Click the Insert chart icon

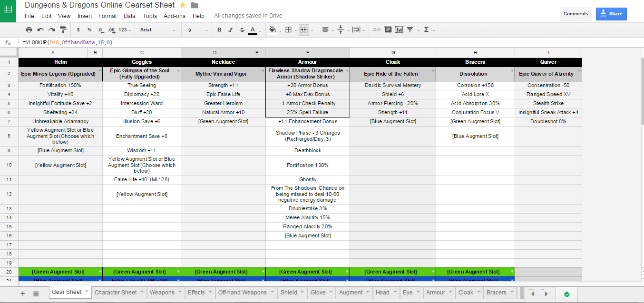point(399,29)
